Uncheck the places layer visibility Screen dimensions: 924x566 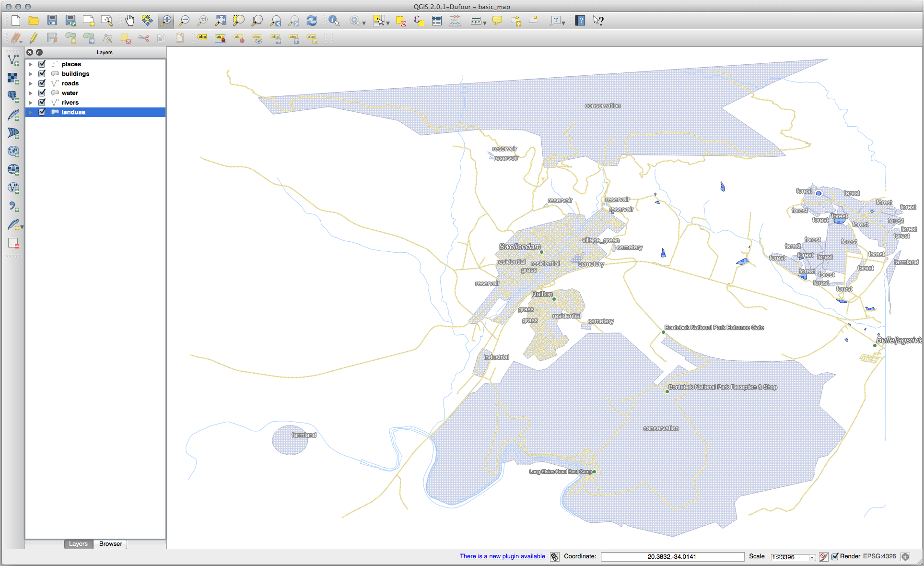pos(42,64)
